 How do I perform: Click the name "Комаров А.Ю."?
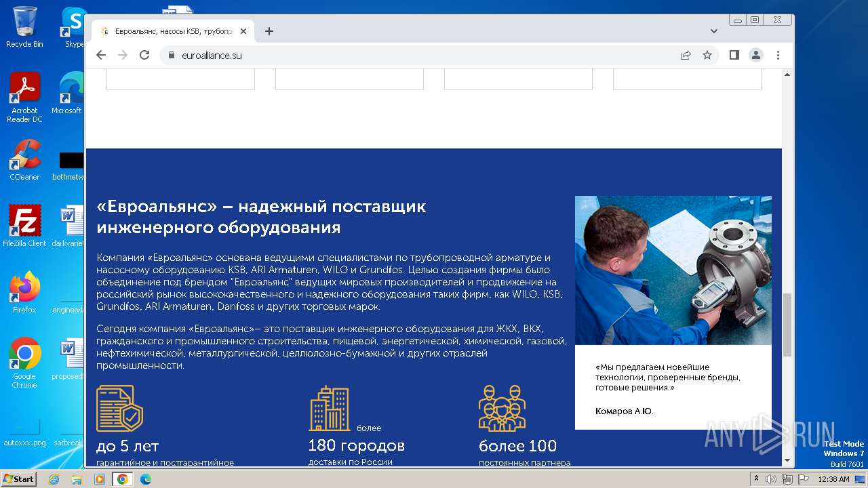625,411
